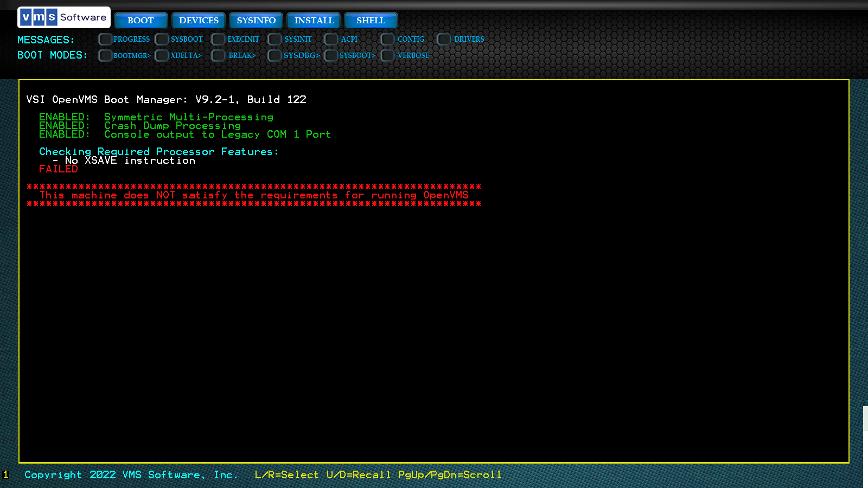868x488 pixels.
Task: Enable EXECINIT messages checkbox
Action: coord(218,39)
